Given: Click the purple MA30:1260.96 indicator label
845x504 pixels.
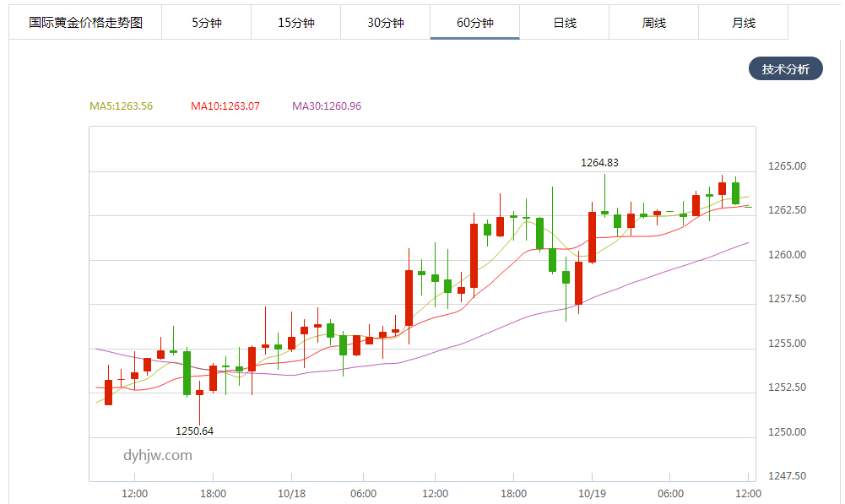Looking at the screenshot, I should click(x=326, y=106).
